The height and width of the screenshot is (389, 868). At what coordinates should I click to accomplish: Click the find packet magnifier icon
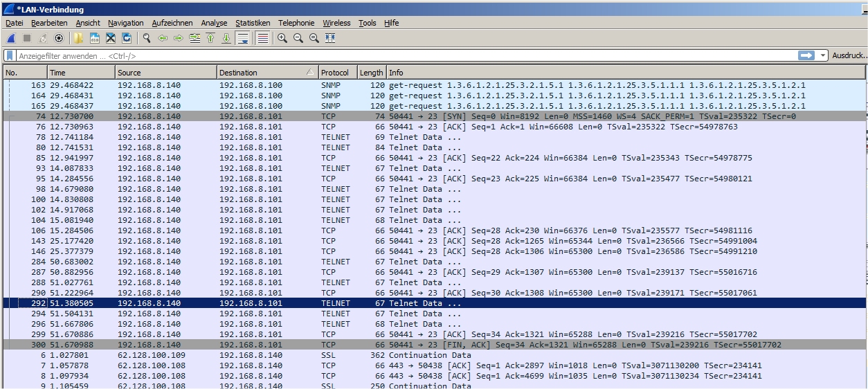[x=146, y=38]
